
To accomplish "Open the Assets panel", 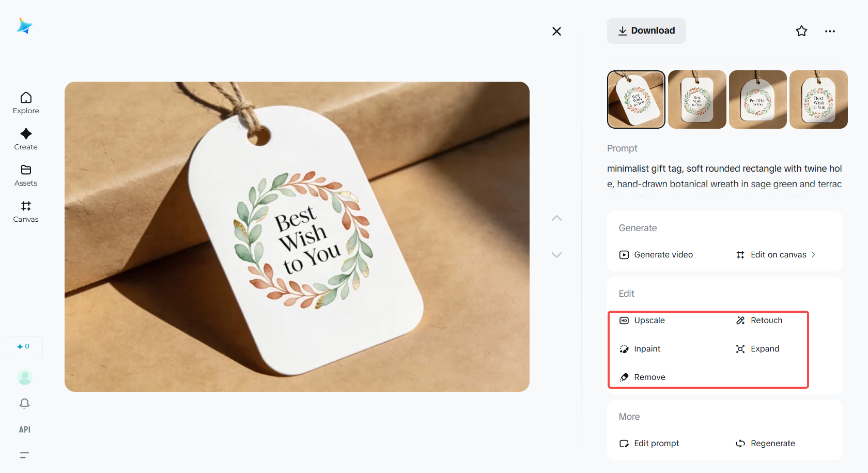I will (25, 175).
